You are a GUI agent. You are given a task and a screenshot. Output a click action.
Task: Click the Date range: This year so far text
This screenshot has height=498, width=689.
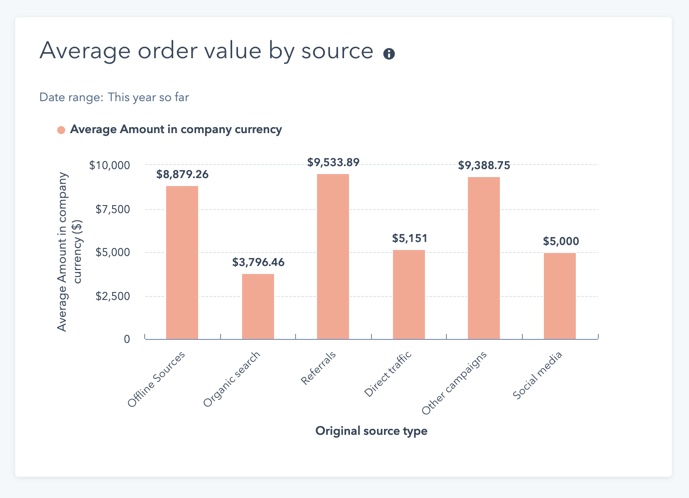[x=114, y=97]
